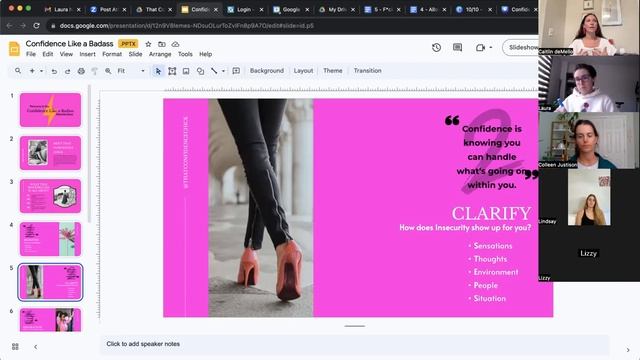
Task: Click the Theme button
Action: (x=333, y=71)
